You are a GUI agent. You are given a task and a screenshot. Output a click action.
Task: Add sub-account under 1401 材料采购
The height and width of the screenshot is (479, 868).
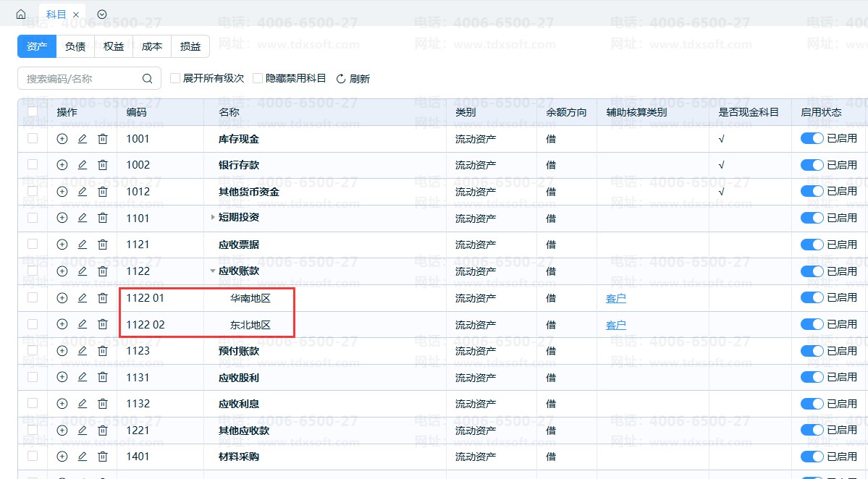[x=62, y=457]
